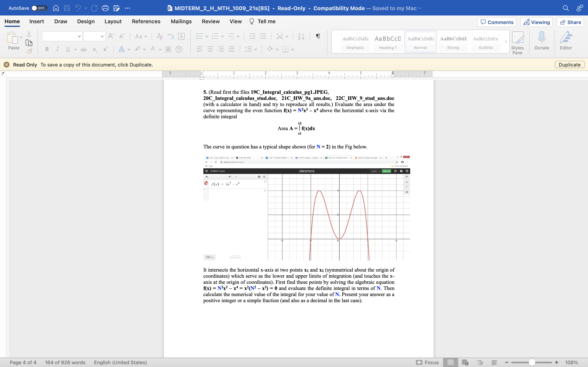
Task: Switch to the References ribbon tab
Action: coord(146,21)
